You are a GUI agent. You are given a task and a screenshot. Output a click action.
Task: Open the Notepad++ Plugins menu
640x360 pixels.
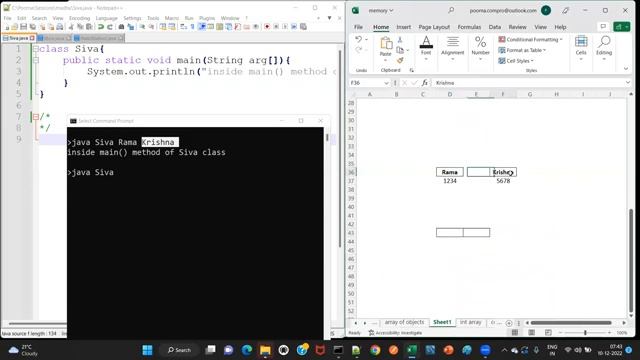pyautogui.click(x=207, y=18)
